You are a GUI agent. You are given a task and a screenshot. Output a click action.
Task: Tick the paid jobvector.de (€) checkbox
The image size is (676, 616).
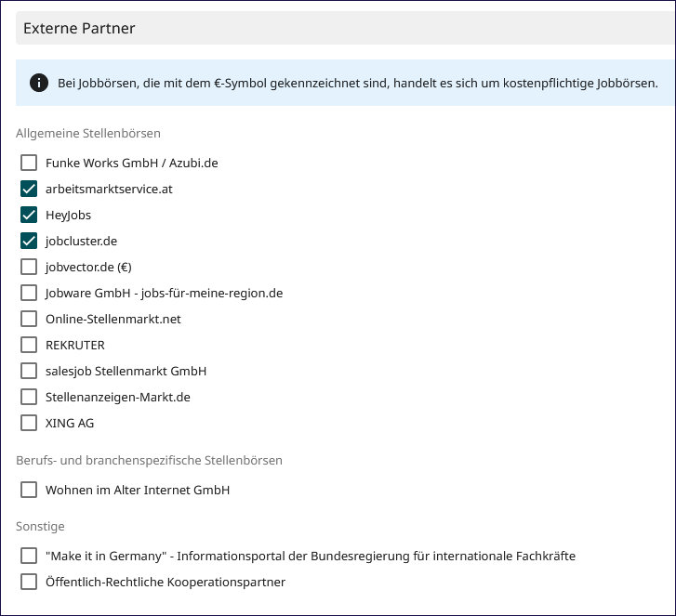pos(29,267)
